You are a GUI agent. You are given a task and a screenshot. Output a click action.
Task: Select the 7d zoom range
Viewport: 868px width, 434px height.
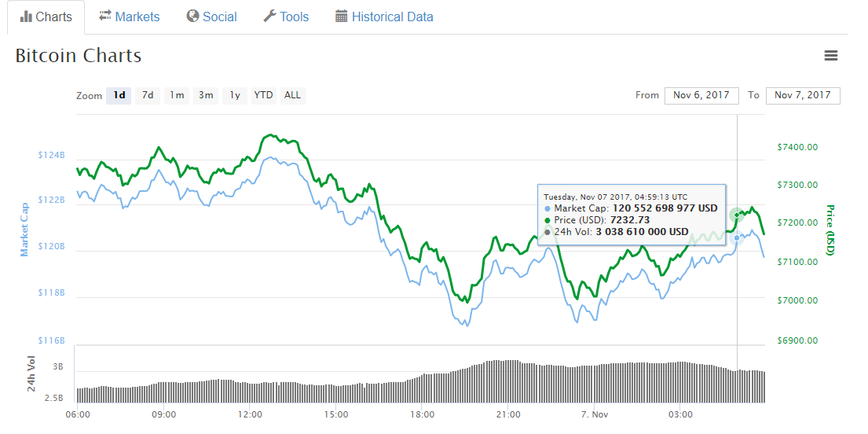coord(148,95)
